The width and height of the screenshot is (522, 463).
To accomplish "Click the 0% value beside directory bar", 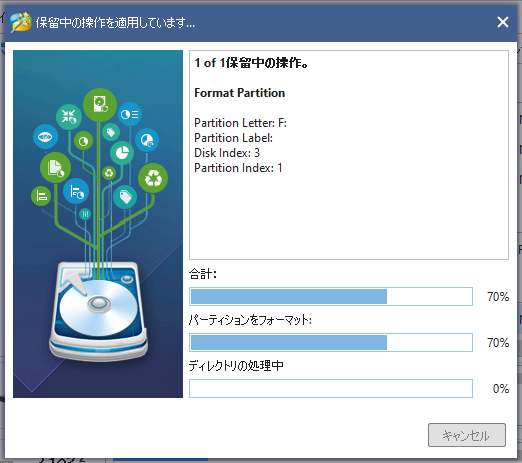I will [x=501, y=389].
